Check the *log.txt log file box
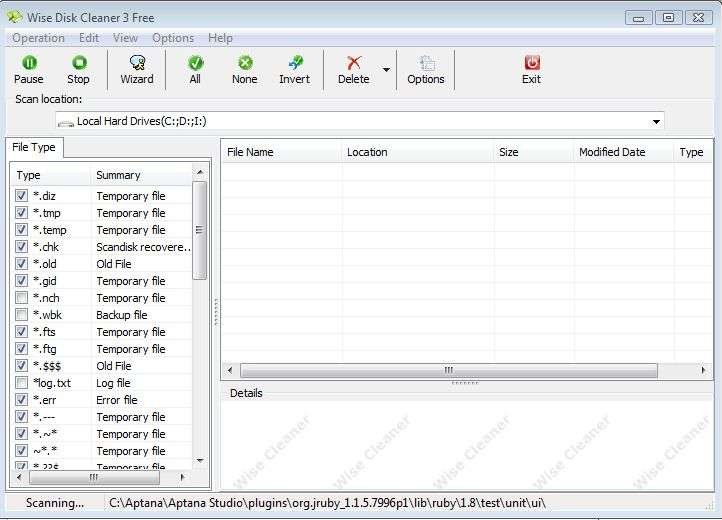Image resolution: width=722 pixels, height=520 pixels. point(22,383)
